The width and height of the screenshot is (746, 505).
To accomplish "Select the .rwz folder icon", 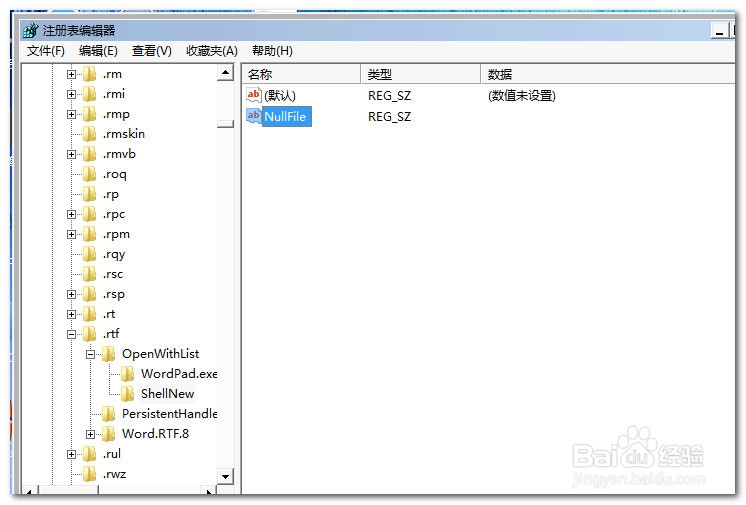I will 89,474.
